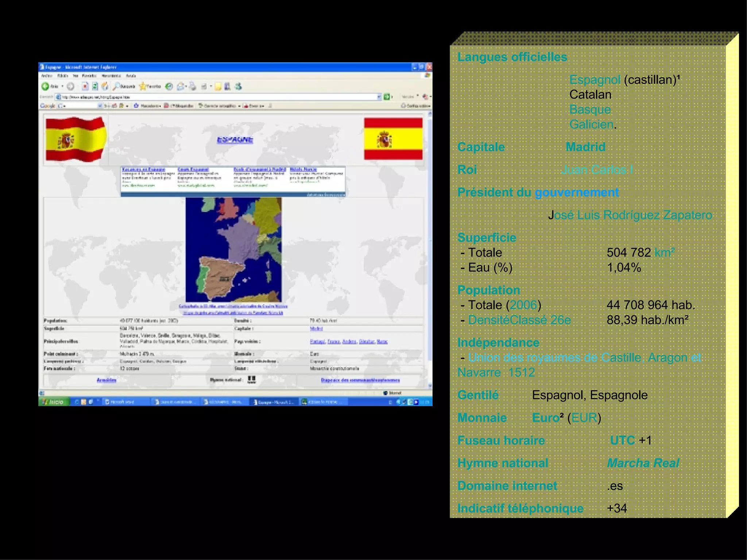Open the Edición menu

[x=63, y=76]
